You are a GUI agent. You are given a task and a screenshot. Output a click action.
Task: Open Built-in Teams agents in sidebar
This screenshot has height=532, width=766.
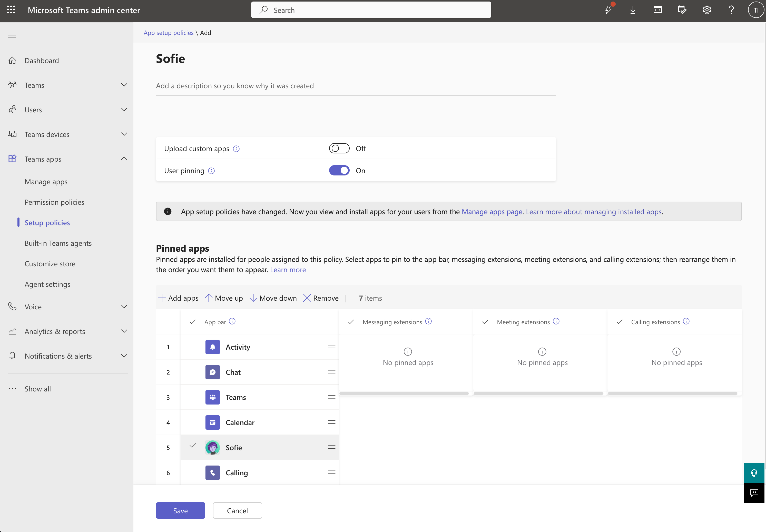pos(58,243)
